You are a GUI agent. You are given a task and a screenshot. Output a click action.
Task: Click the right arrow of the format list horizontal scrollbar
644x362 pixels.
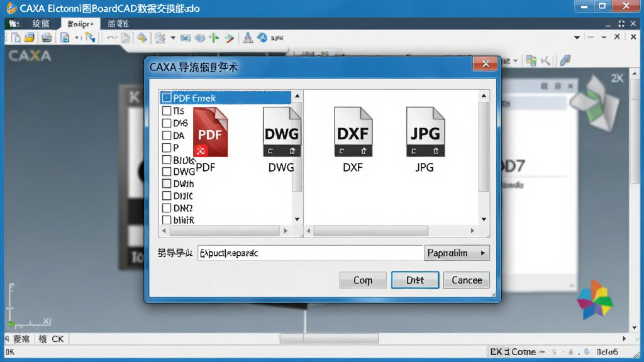(x=286, y=231)
